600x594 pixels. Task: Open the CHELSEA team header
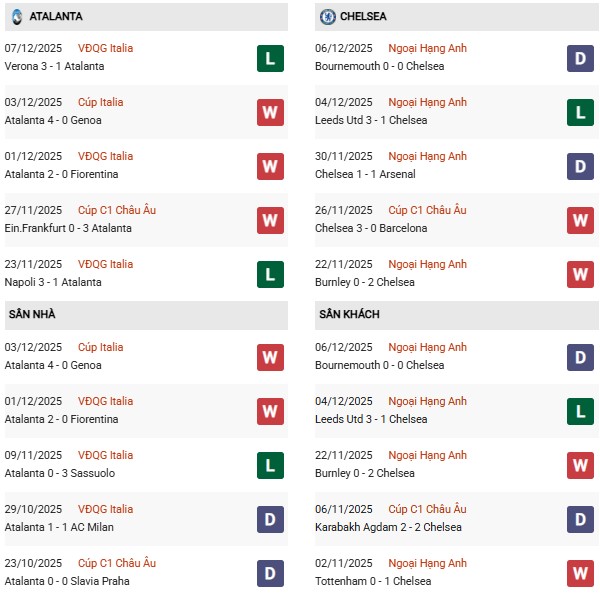point(364,17)
